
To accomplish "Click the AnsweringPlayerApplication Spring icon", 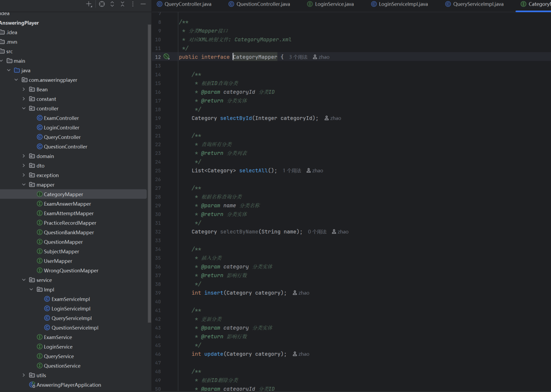I will pyautogui.click(x=32, y=385).
